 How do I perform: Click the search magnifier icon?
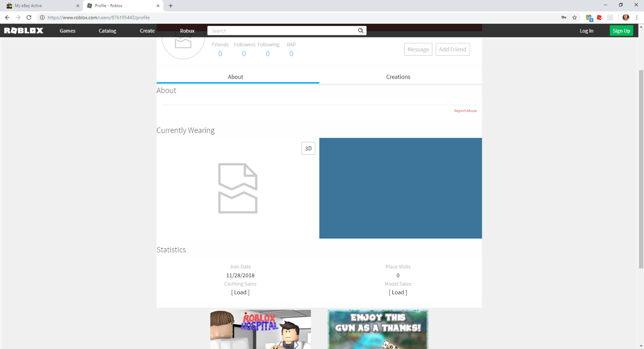[361, 31]
